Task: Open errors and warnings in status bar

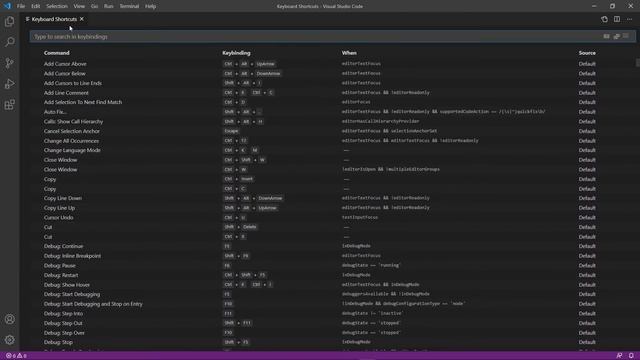Action: point(16,356)
